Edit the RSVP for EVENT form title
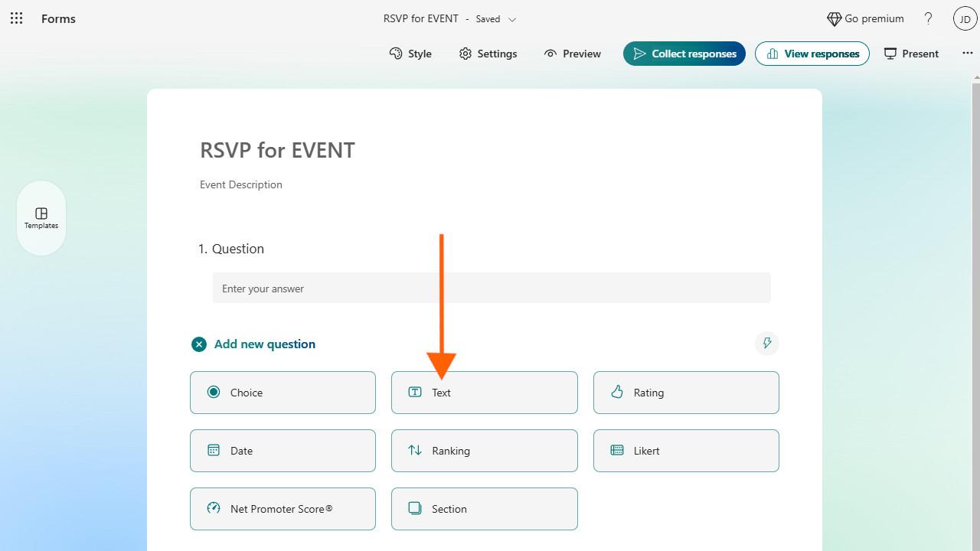 click(277, 150)
